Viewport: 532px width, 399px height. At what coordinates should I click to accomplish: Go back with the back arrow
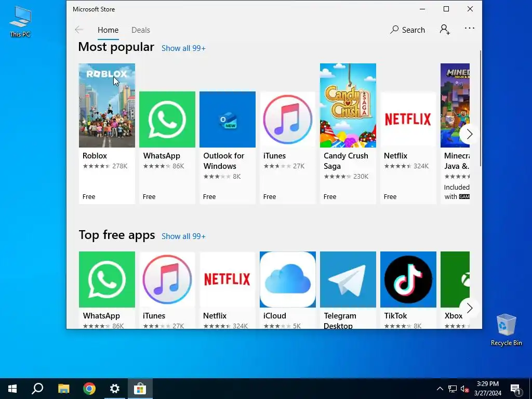[79, 30]
